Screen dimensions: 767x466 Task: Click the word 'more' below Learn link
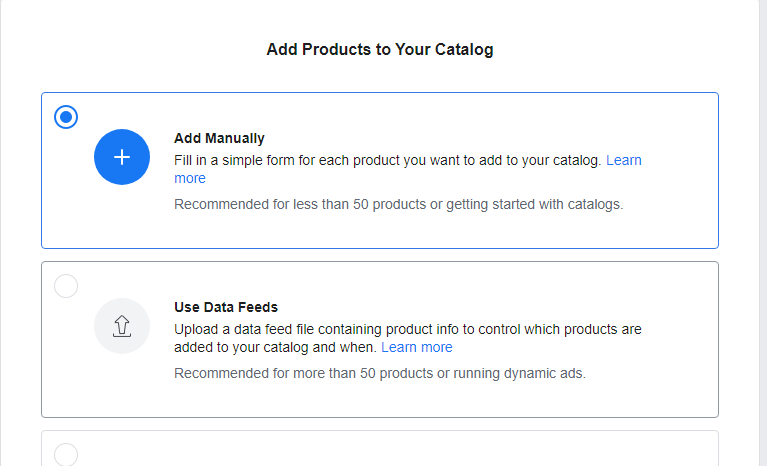coord(190,178)
